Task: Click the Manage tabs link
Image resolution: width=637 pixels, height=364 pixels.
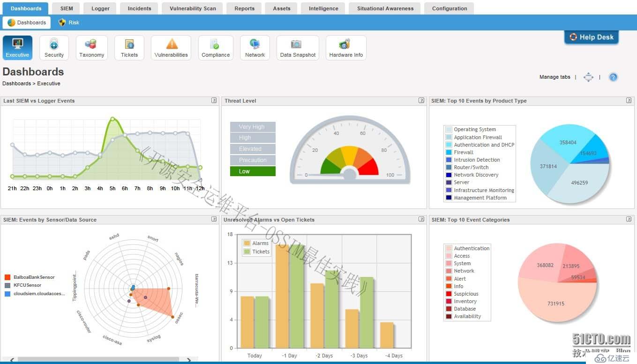Action: click(555, 77)
